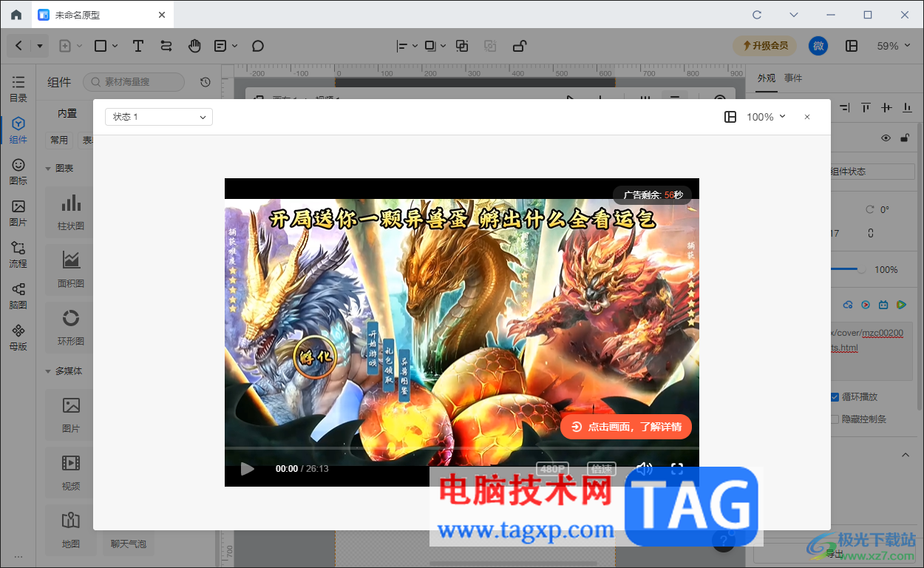
Task: Open the 状态 1 state dropdown
Action: click(159, 117)
